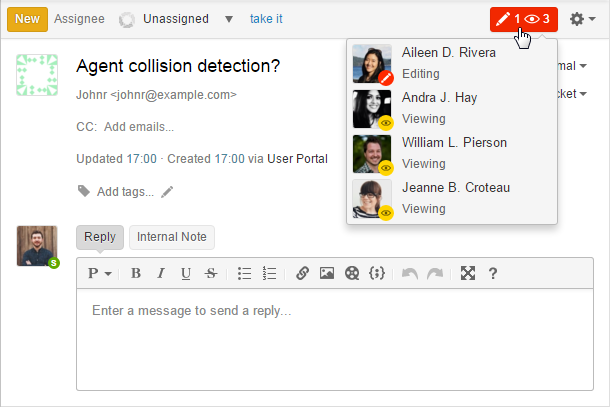Switch to the Internal Note tab
Viewport: 610px width, 407px height.
[x=172, y=237]
